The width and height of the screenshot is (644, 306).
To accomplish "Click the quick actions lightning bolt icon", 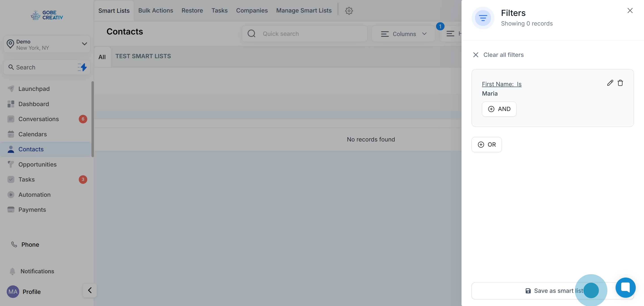I will click(82, 67).
